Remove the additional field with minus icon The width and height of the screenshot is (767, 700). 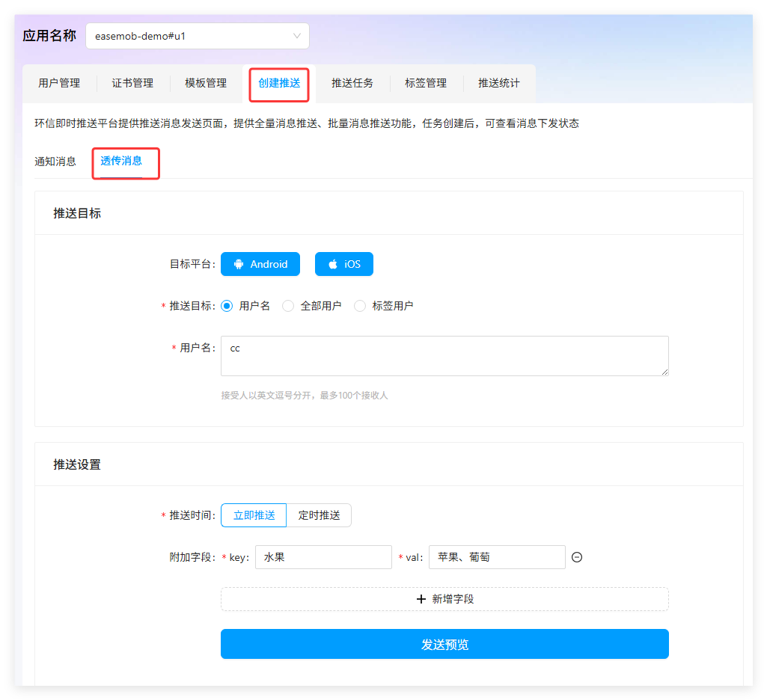(577, 557)
